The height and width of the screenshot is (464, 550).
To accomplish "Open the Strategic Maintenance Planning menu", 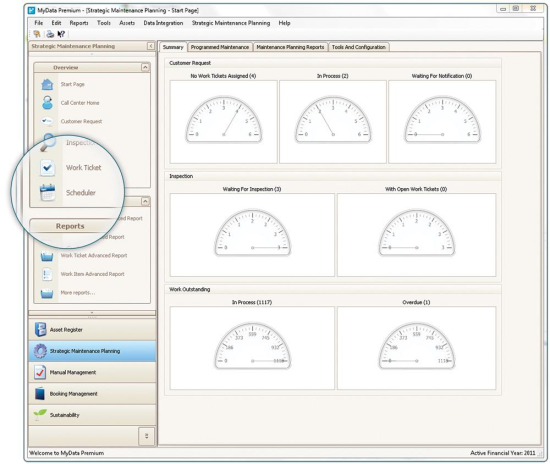I will [231, 23].
